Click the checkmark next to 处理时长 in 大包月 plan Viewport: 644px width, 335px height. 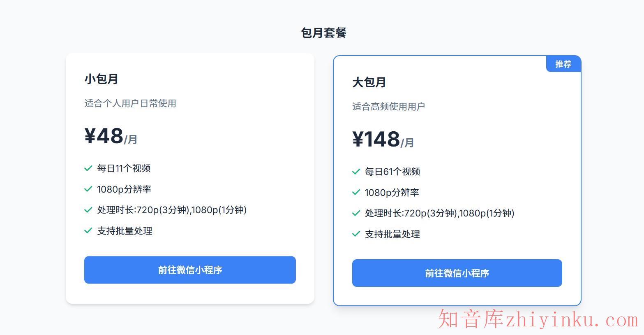[356, 213]
